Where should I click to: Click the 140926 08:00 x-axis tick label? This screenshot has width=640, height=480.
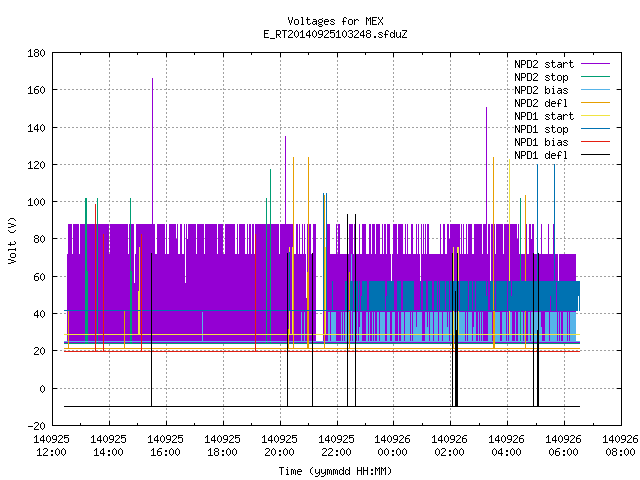(x=620, y=446)
